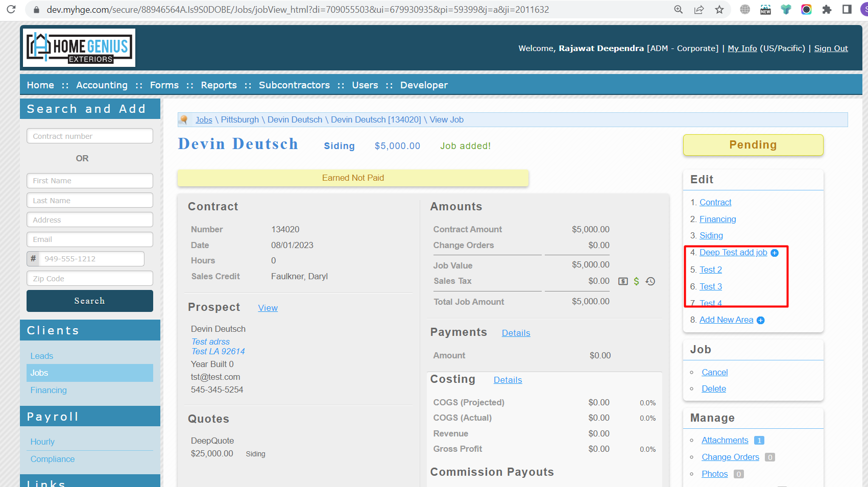868x487 pixels.
Task: Open the Subcontractors menu
Action: click(x=294, y=85)
